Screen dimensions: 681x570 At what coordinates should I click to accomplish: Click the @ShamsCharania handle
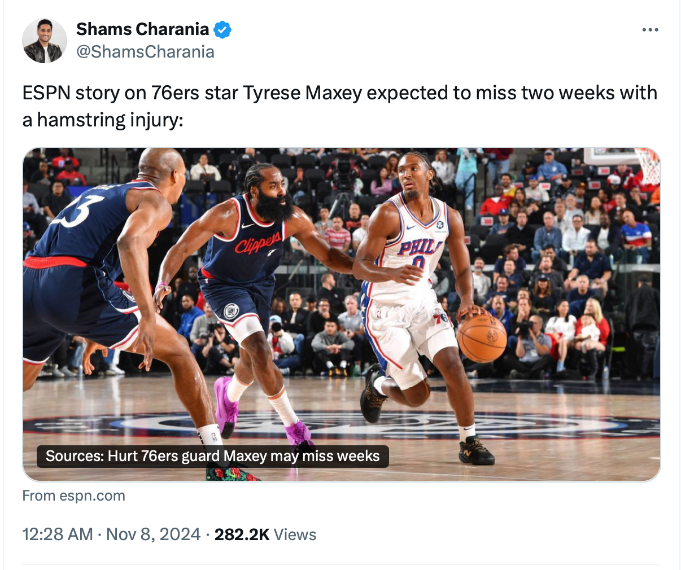[145, 52]
